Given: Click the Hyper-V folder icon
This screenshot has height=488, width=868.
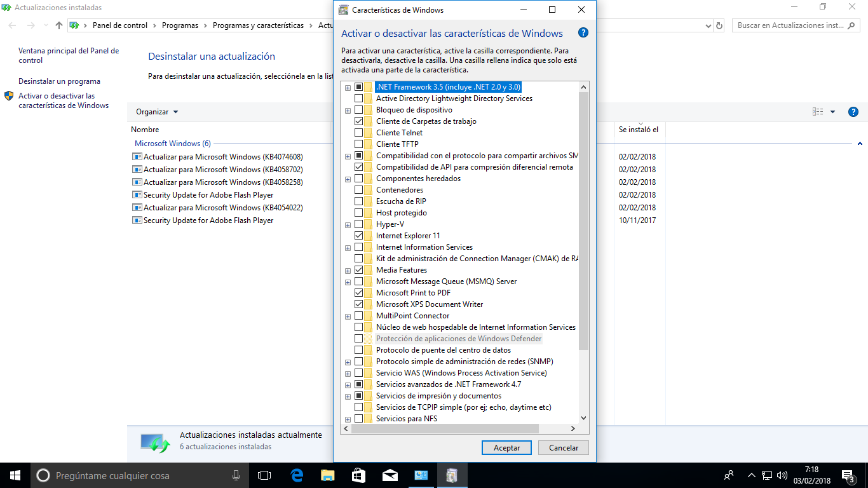Looking at the screenshot, I should point(369,224).
